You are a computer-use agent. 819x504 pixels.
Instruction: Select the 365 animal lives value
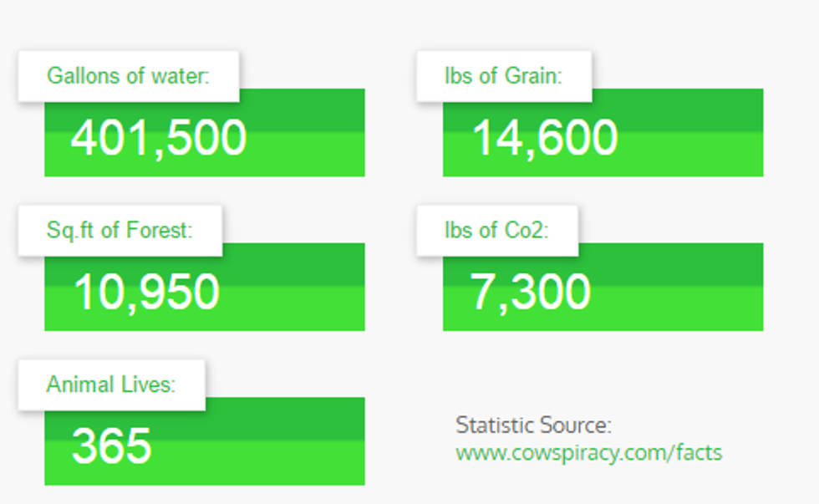click(112, 445)
